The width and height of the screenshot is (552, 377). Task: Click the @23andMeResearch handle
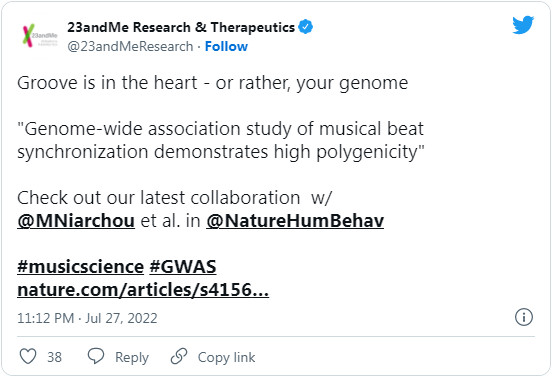point(130,46)
